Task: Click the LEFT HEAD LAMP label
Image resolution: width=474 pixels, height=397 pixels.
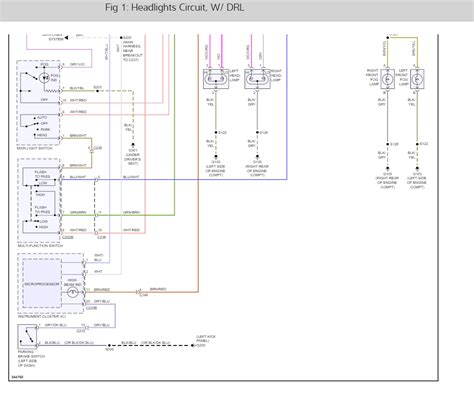Action: pos(235,75)
